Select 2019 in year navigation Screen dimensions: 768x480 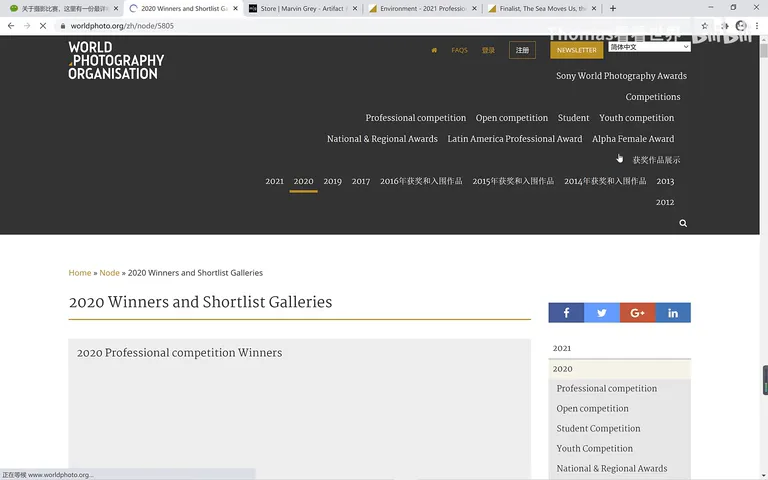click(332, 181)
